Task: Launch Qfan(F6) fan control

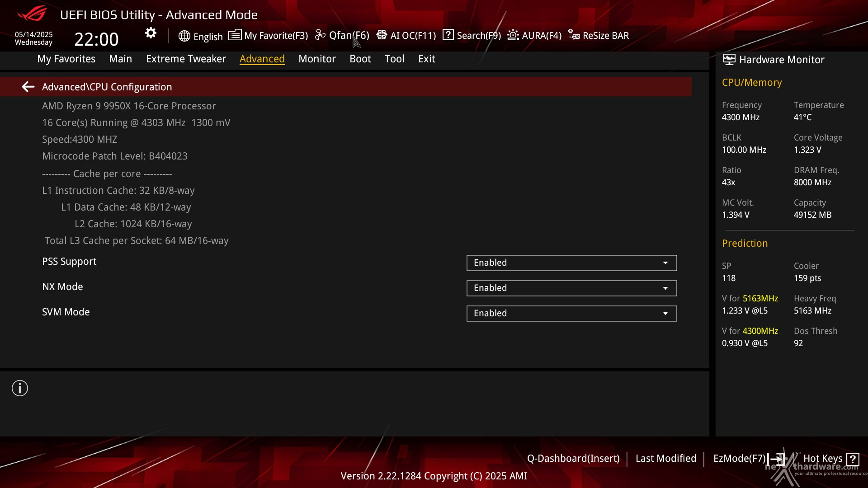Action: click(342, 35)
